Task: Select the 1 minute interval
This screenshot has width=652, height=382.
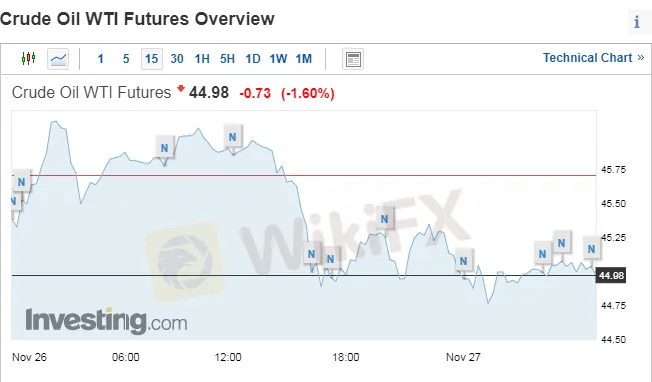Action: click(100, 59)
